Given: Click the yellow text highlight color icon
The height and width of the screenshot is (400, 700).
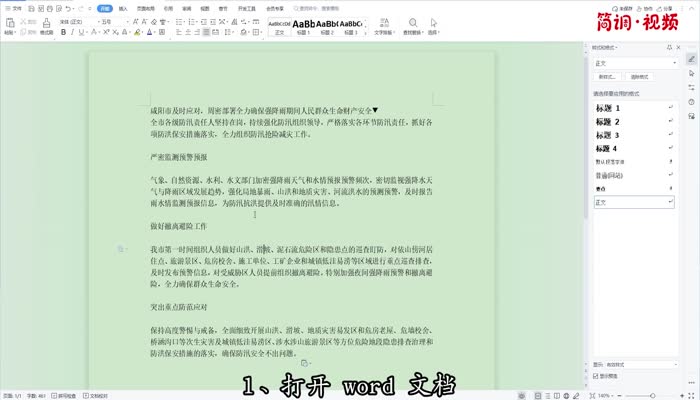Looking at the screenshot, I should pos(137,32).
